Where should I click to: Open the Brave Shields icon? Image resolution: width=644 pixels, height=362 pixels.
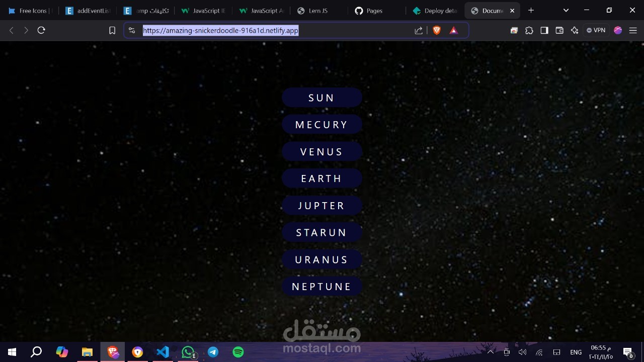tap(436, 30)
